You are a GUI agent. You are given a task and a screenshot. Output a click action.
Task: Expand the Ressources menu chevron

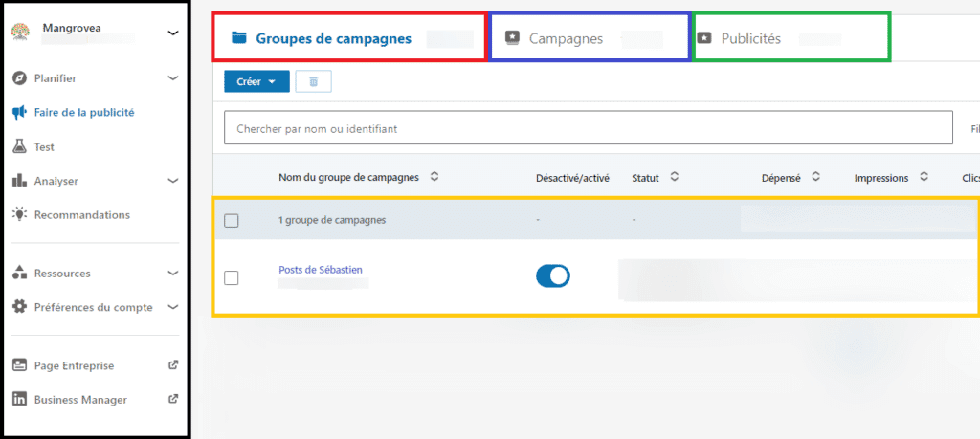pos(173,273)
